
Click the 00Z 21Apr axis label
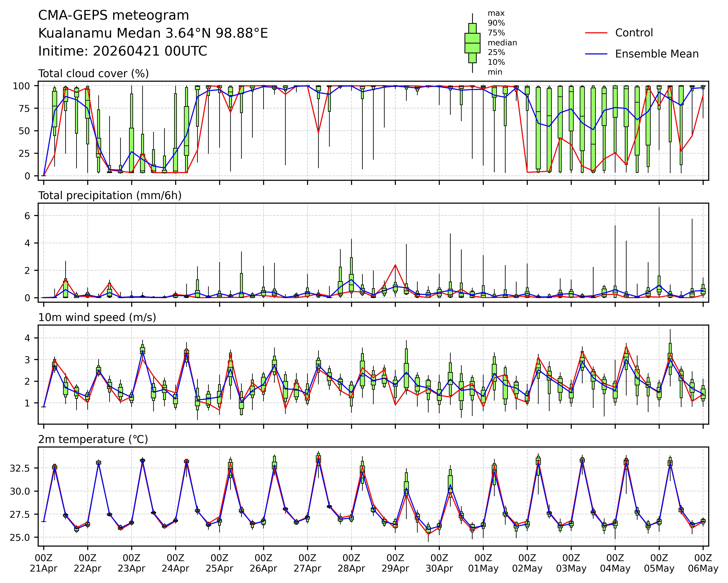[x=43, y=563]
